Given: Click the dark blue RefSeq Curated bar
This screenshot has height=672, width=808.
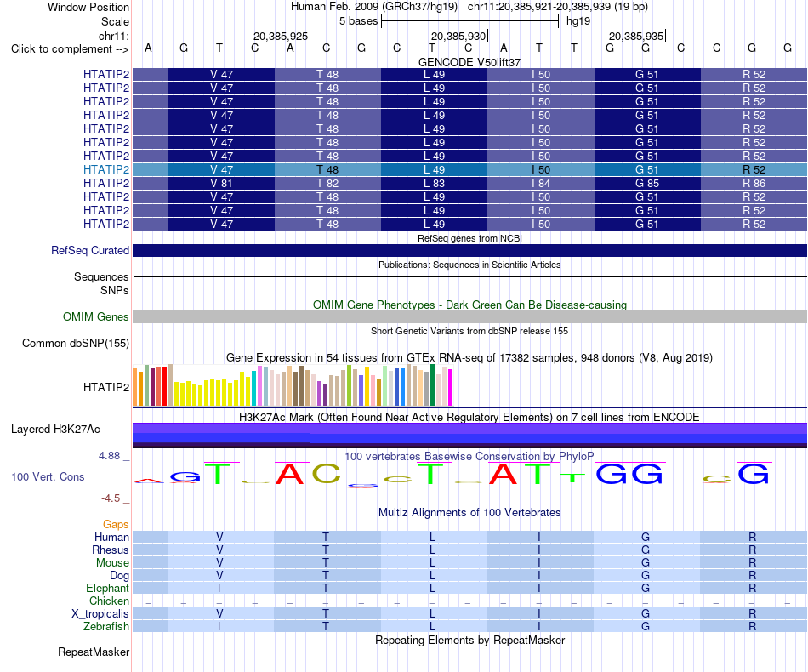Looking at the screenshot, I should pos(470,250).
